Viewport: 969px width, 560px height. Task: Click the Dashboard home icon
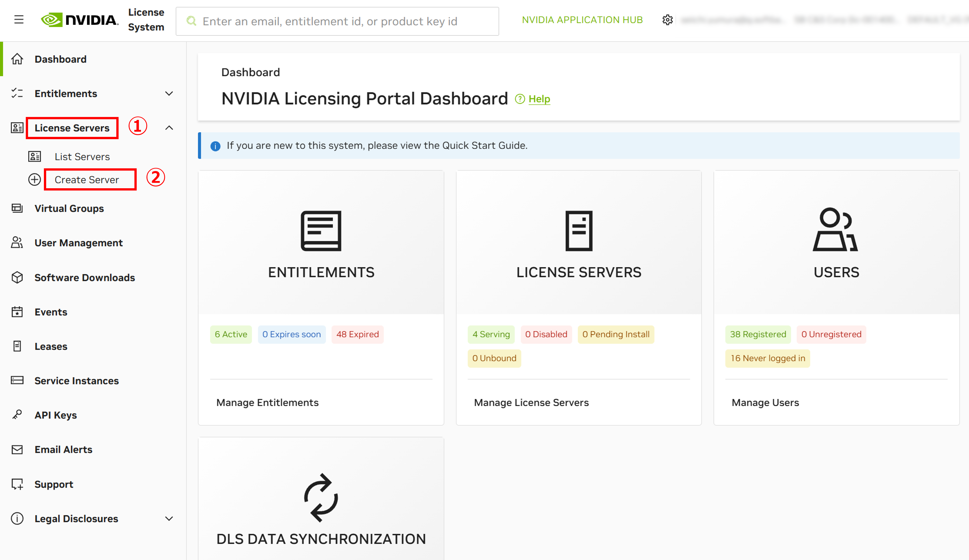(17, 59)
